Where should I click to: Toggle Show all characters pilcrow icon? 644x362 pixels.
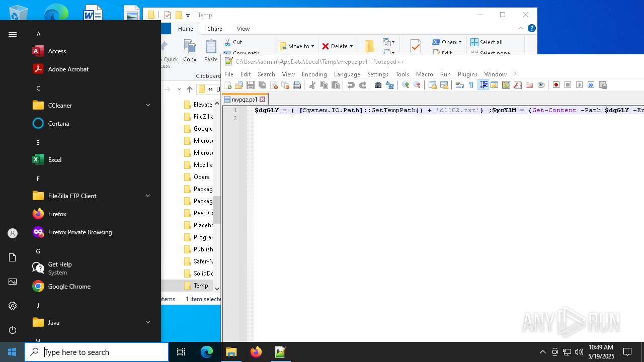[x=471, y=85]
